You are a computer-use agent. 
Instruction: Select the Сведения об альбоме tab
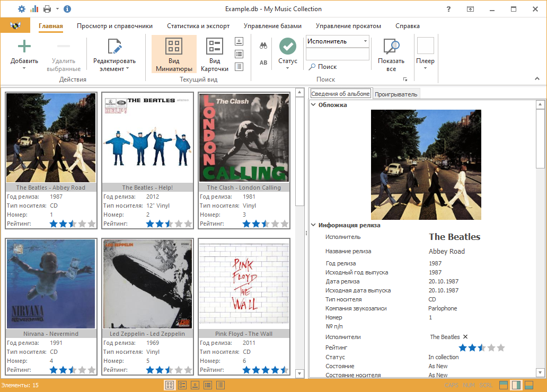[x=340, y=93]
